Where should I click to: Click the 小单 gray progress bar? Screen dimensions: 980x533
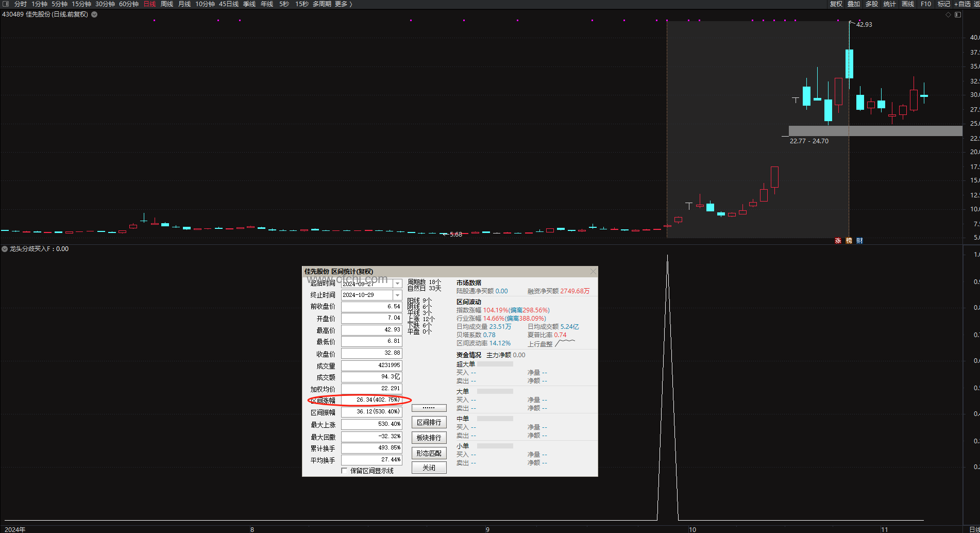click(x=495, y=446)
